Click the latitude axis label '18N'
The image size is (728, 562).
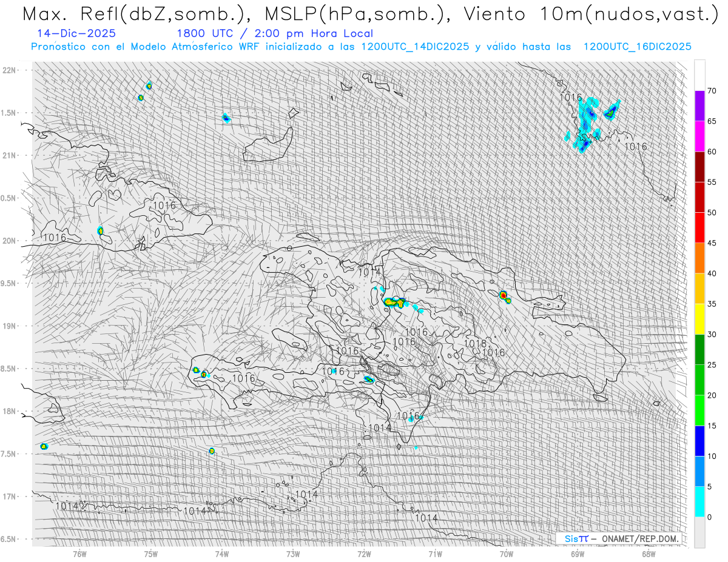[10, 411]
